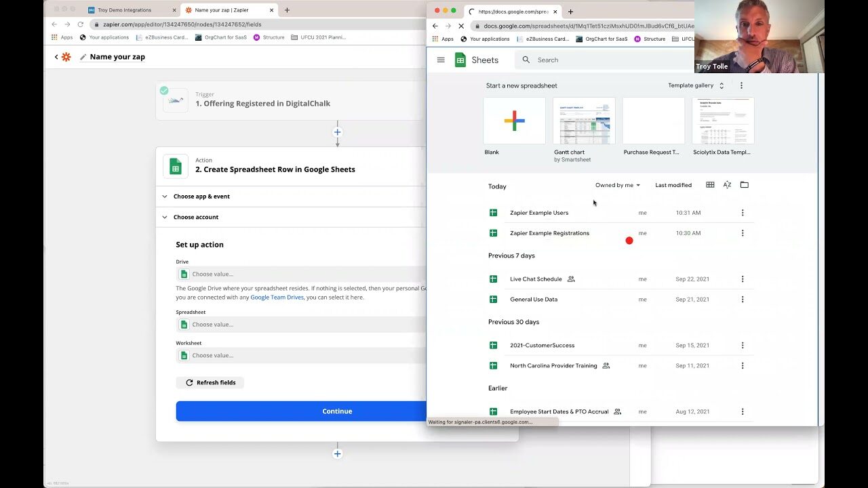868x488 pixels.
Task: Choose the Purchase Request template
Action: pos(654,121)
